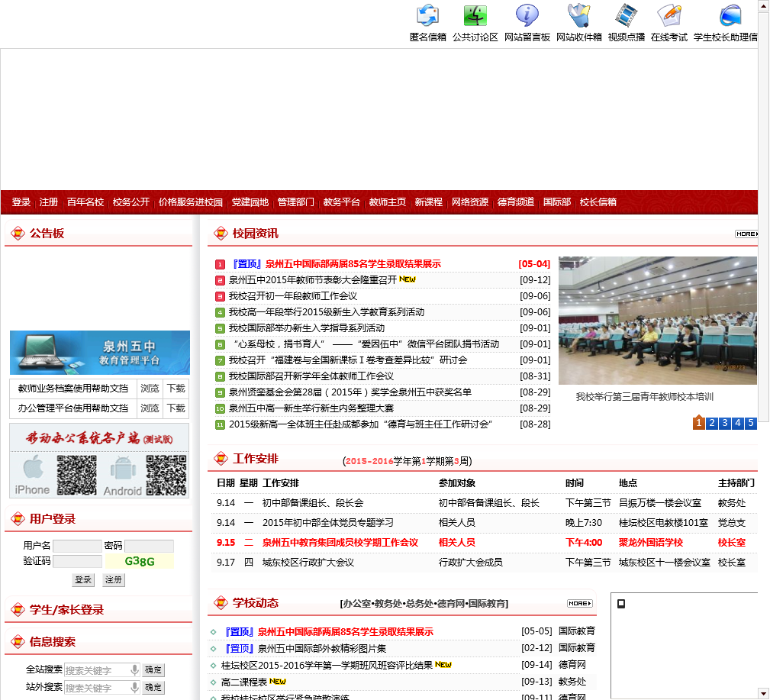Click the 注册 button in user login
This screenshot has width=770, height=700.
pyautogui.click(x=114, y=579)
